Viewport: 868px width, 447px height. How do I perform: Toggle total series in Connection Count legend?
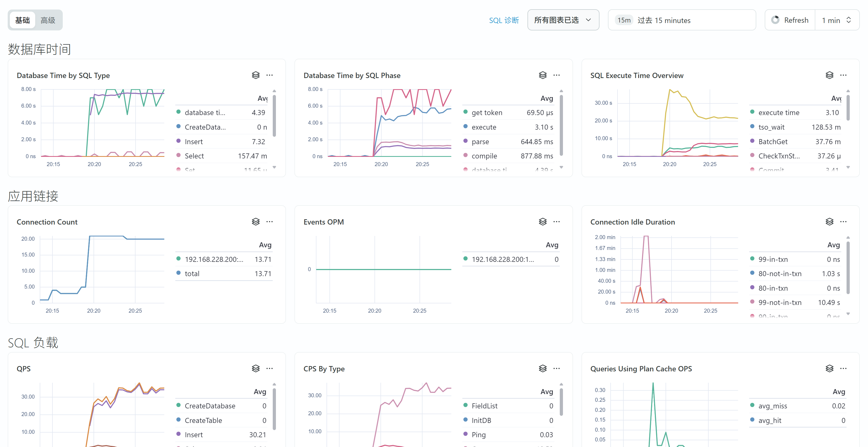pos(192,274)
